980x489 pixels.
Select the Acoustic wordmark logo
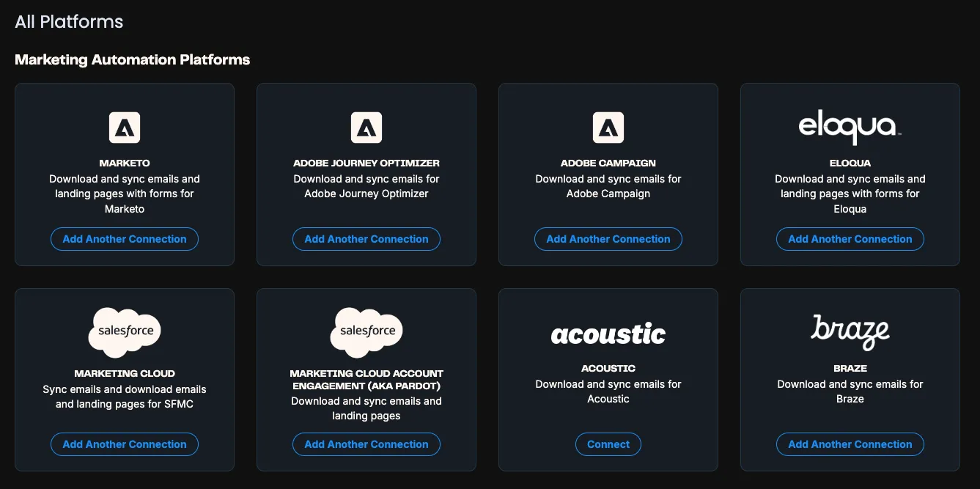click(x=608, y=332)
